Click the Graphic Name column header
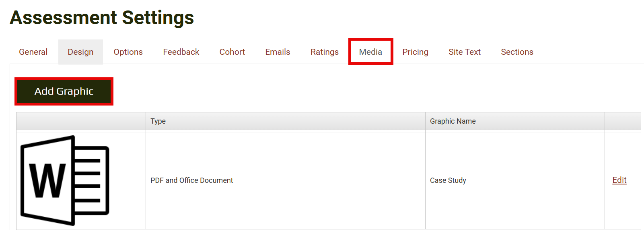Image resolution: width=644 pixels, height=234 pixels. [515, 121]
